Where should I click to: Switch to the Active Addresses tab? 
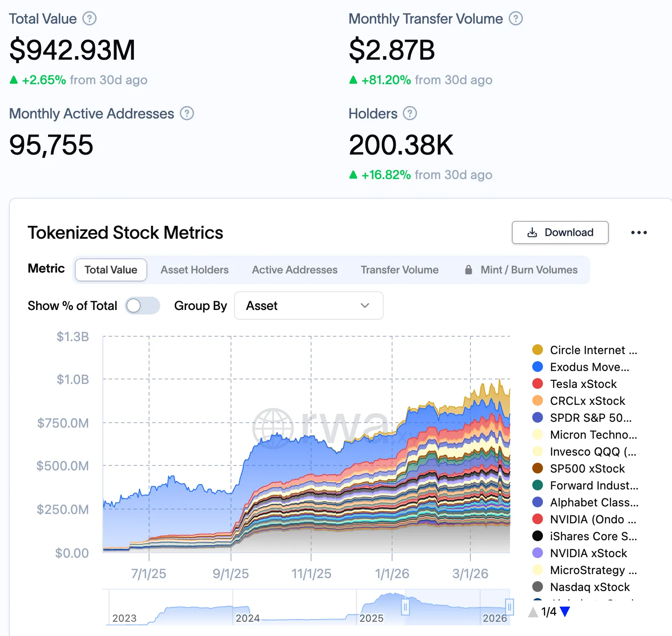295,270
